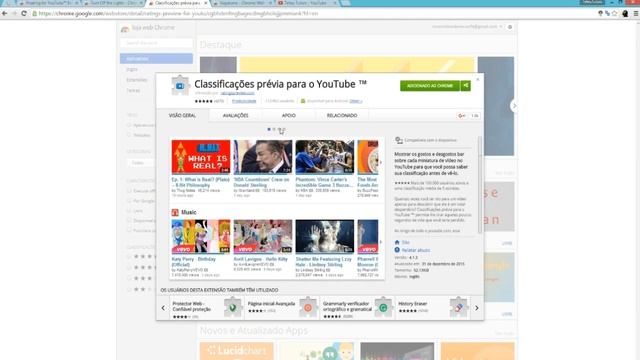The image size is (640, 360).
Task: Click the Katy Perry Birthday thumbnail
Action: pyautogui.click(x=201, y=236)
